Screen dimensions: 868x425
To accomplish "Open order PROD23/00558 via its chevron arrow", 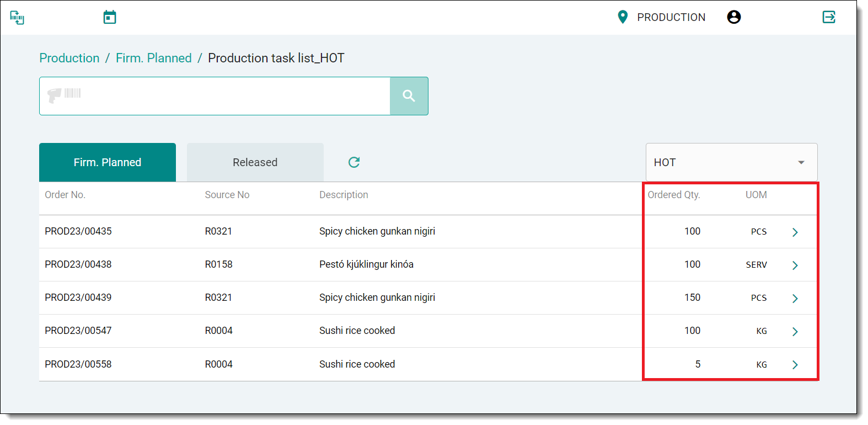I will coord(795,365).
